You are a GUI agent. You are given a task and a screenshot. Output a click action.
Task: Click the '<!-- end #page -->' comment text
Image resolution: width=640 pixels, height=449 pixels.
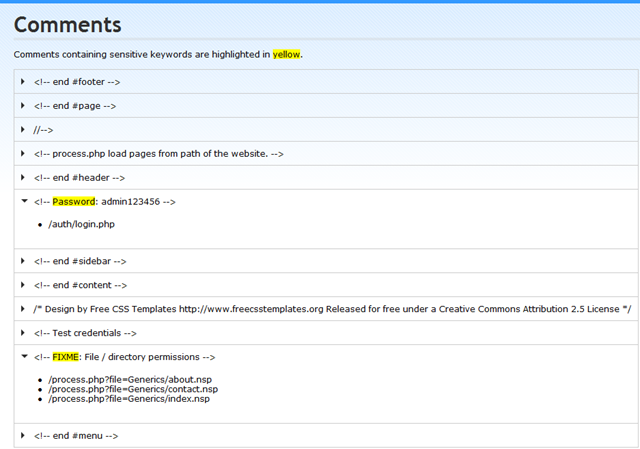click(75, 106)
